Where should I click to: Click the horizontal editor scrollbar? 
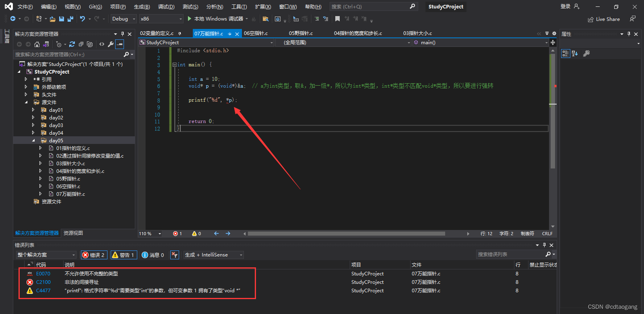point(347,234)
